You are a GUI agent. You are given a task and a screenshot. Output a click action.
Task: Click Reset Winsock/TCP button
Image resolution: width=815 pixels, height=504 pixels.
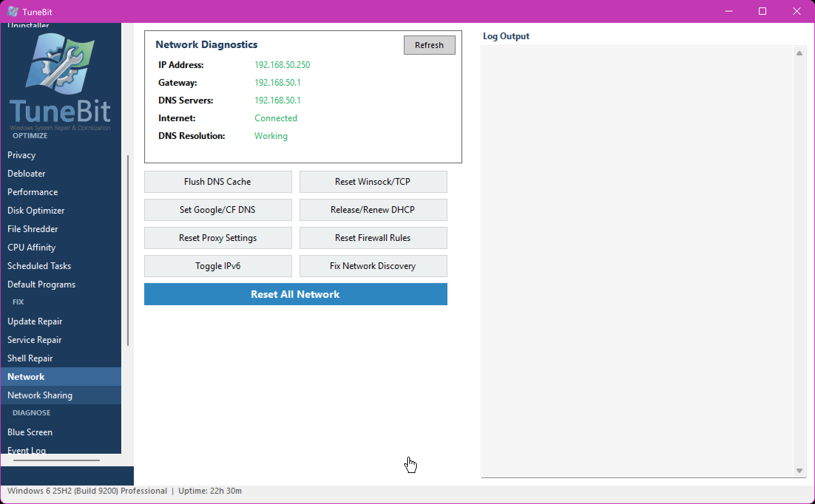(373, 182)
